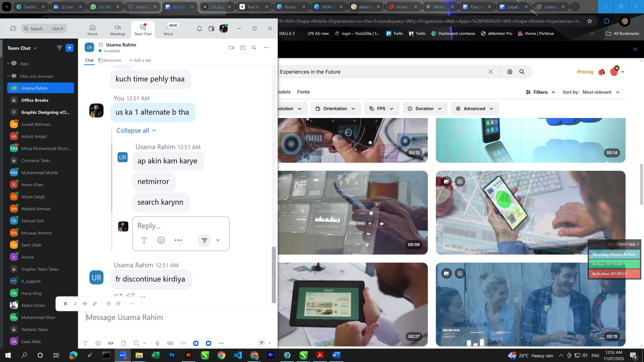
Task: Insert a link in message
Action: coord(95,304)
